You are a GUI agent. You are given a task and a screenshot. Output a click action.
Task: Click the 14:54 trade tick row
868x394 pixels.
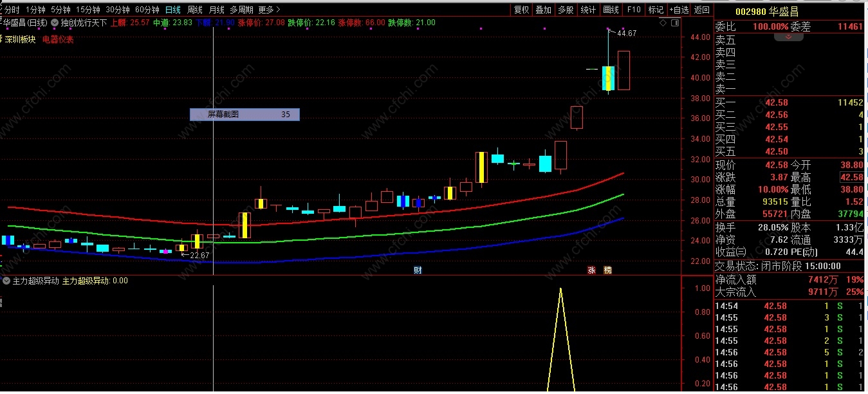click(x=790, y=306)
